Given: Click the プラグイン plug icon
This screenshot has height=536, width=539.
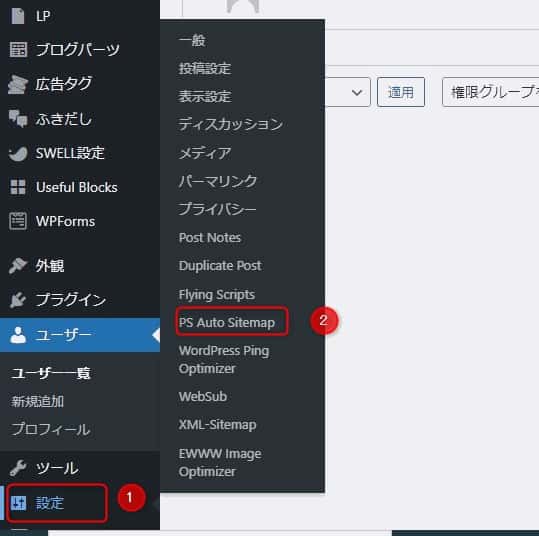Looking at the screenshot, I should [x=18, y=300].
